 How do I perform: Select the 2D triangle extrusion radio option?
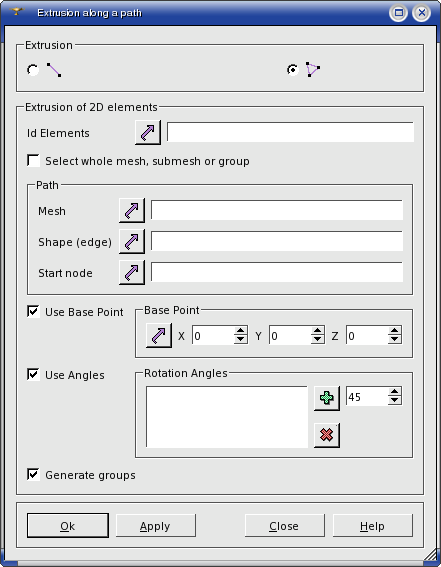click(x=292, y=69)
